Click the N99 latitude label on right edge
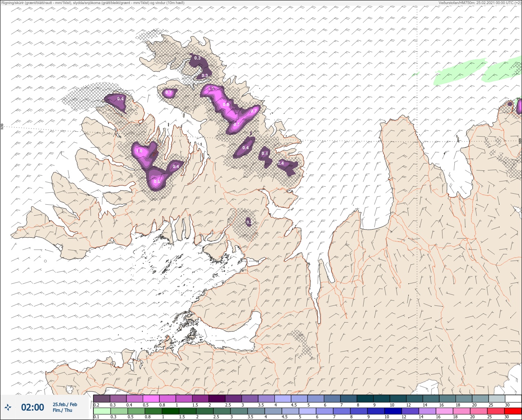Screen dimensions: 522x420 coord(520,141)
